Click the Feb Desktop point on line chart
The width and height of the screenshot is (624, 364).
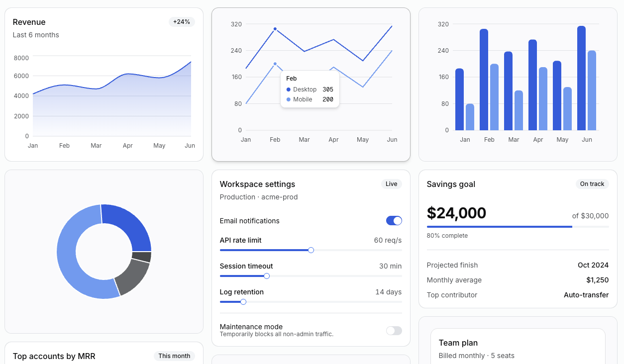click(x=275, y=29)
